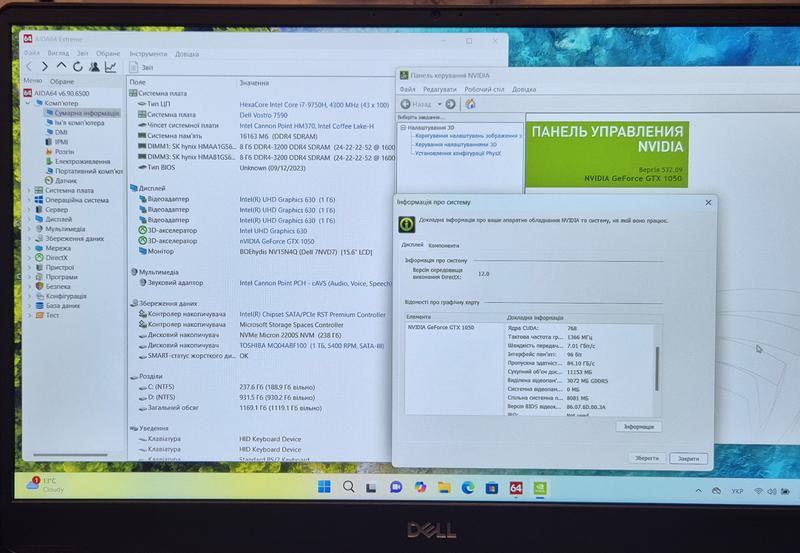This screenshot has width=800, height=553.
Task: Click the user report icon in AIDA64 toolbar
Action: [x=92, y=67]
